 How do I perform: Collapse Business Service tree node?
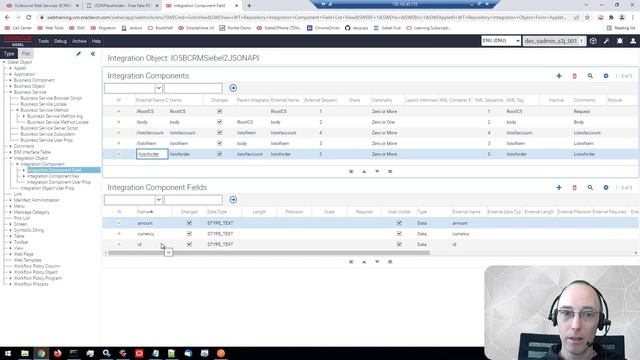click(x=11, y=92)
